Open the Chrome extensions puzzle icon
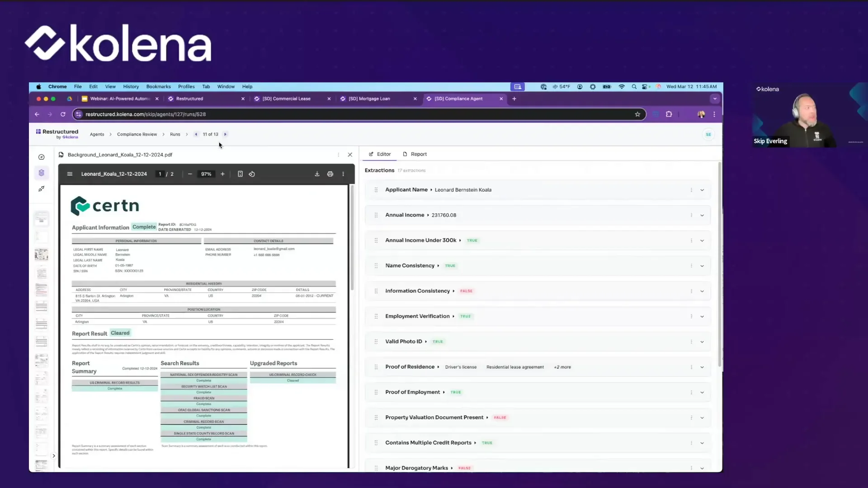Screen dimensions: 868x488 (x=669, y=114)
